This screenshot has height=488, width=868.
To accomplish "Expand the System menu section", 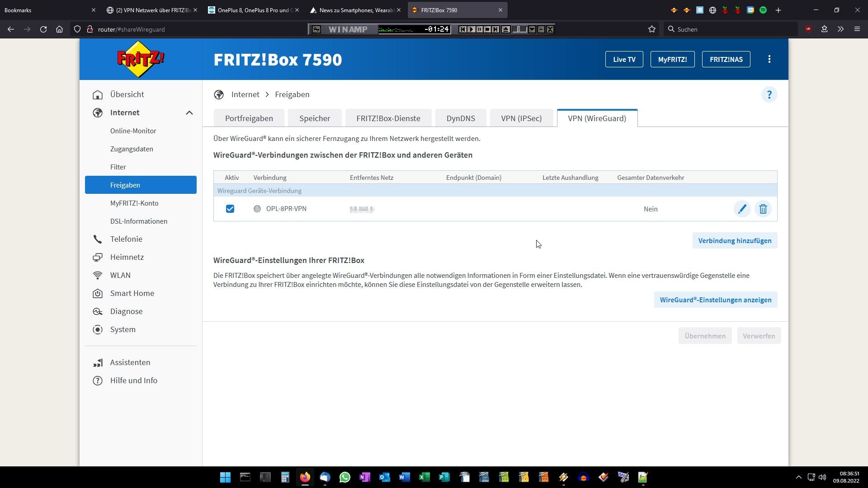I will tap(123, 329).
